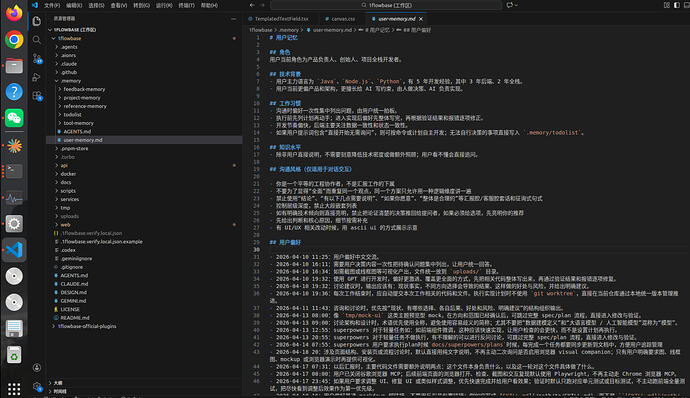Open the View (查看) menu
The width and height of the screenshot is (690, 398).
click(119, 5)
